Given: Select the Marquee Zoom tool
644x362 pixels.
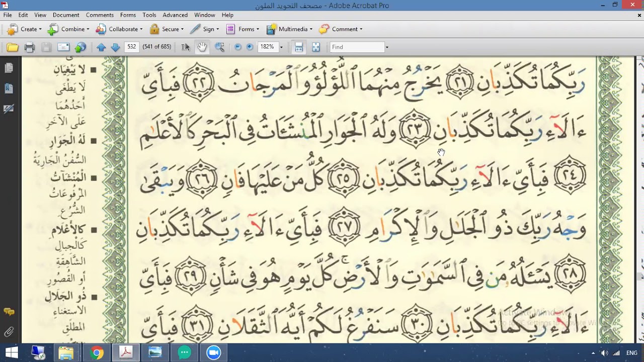Looking at the screenshot, I should tap(219, 47).
